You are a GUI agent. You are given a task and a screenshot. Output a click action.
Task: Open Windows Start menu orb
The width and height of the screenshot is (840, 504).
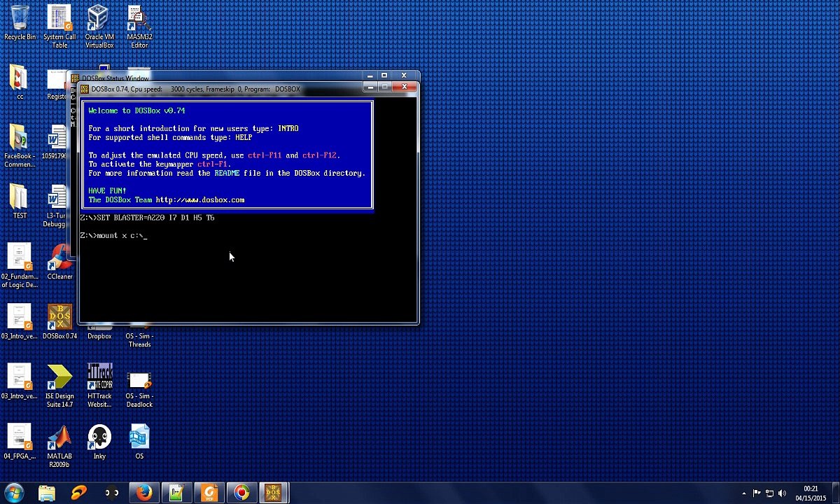click(14, 493)
